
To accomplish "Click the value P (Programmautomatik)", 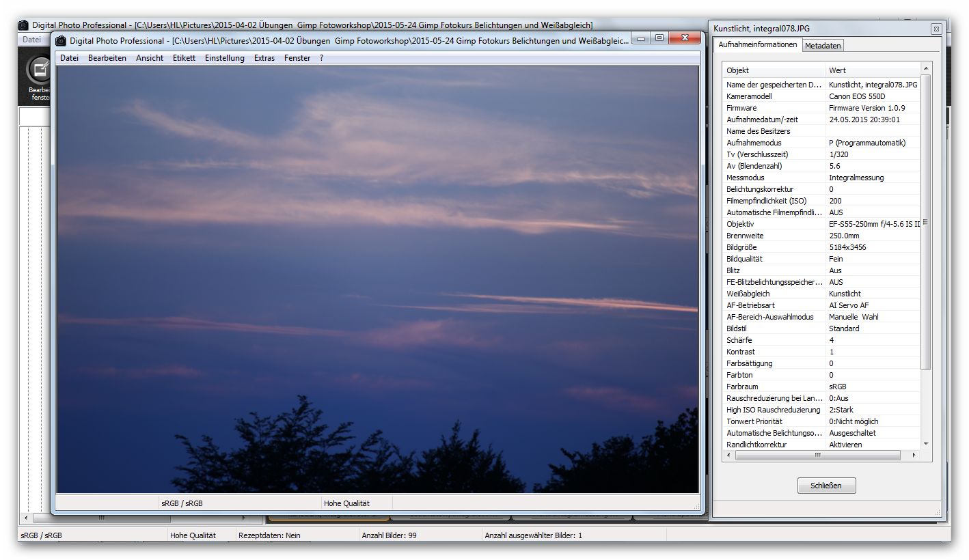I will [x=867, y=143].
